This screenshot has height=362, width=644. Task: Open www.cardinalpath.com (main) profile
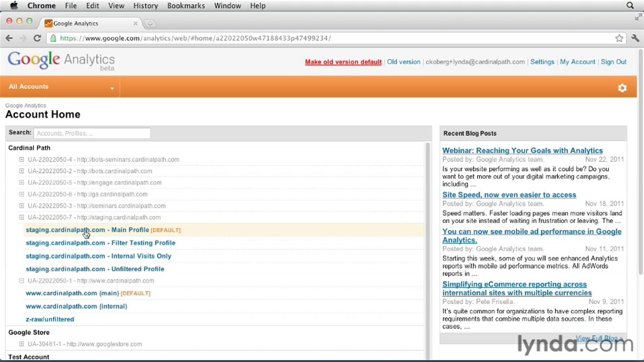(x=72, y=293)
